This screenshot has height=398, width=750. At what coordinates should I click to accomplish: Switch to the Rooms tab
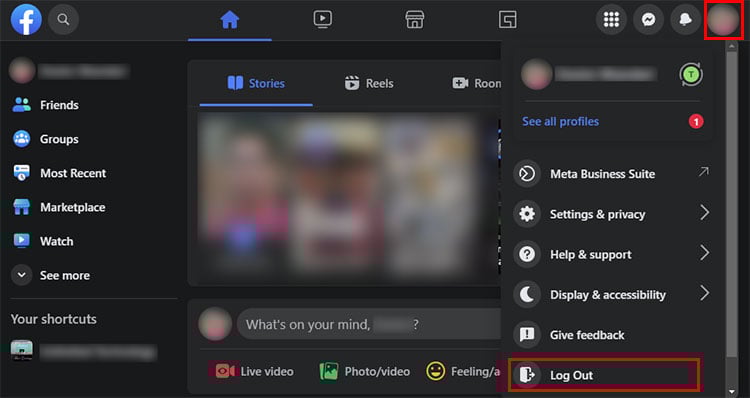476,83
